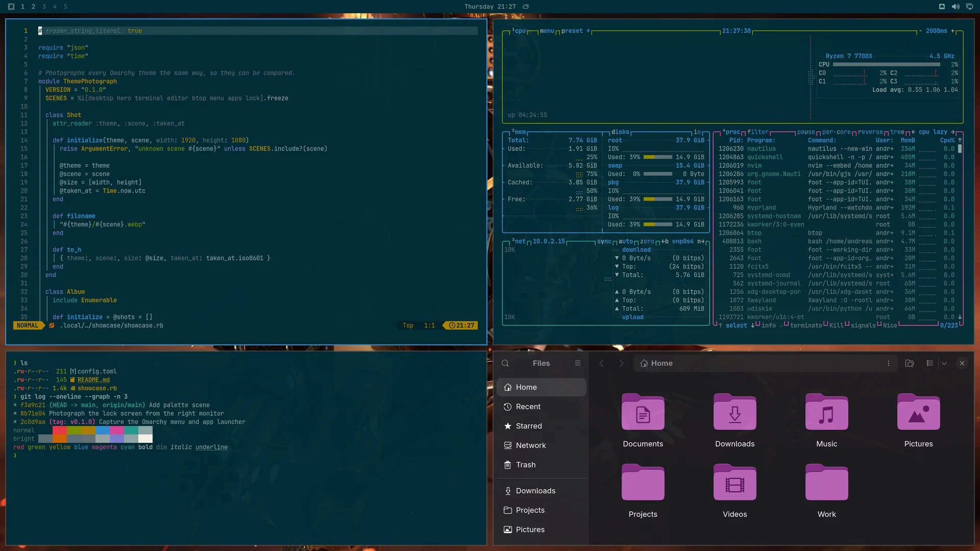Click terminate in btop proc footer
The height and width of the screenshot is (551, 980).
pos(806,325)
